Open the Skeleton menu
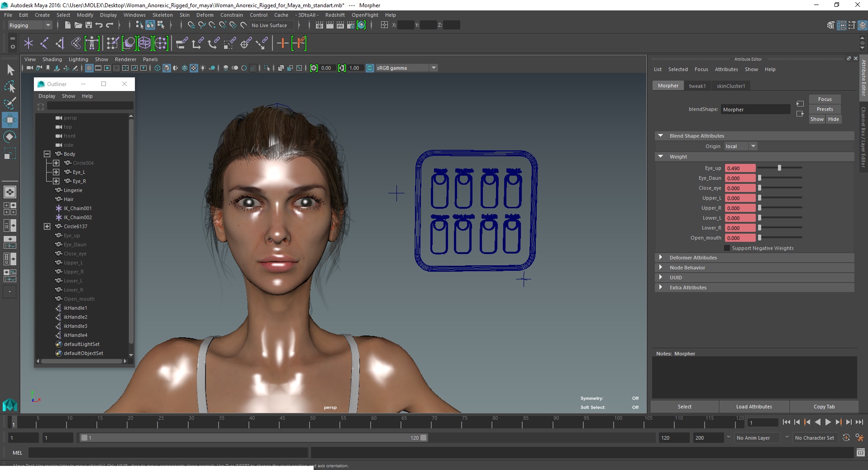The image size is (868, 470). click(162, 15)
